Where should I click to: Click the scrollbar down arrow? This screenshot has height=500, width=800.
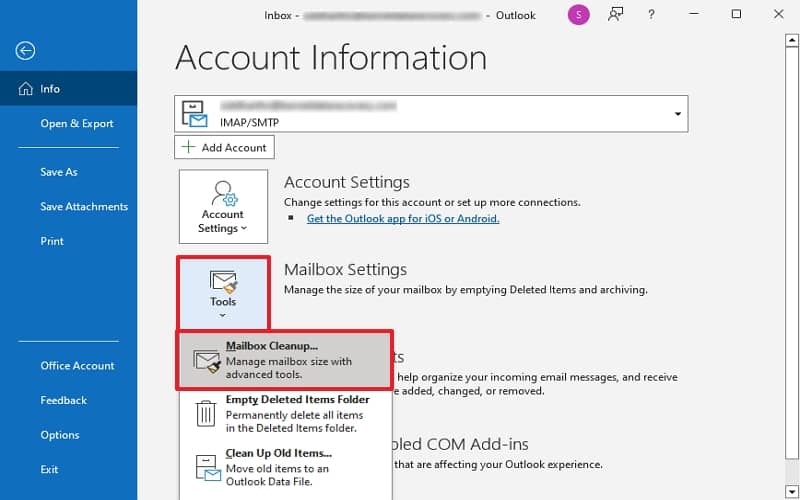pos(792,493)
